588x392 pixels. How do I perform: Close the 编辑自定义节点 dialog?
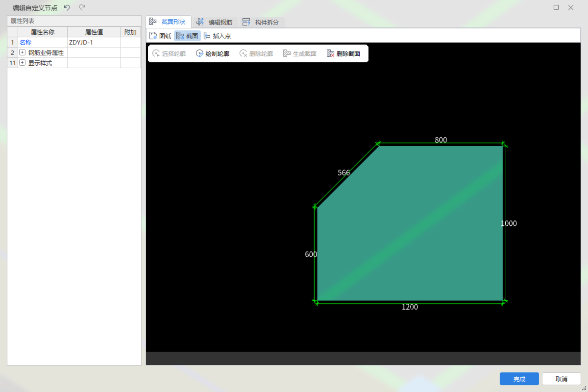click(x=571, y=8)
